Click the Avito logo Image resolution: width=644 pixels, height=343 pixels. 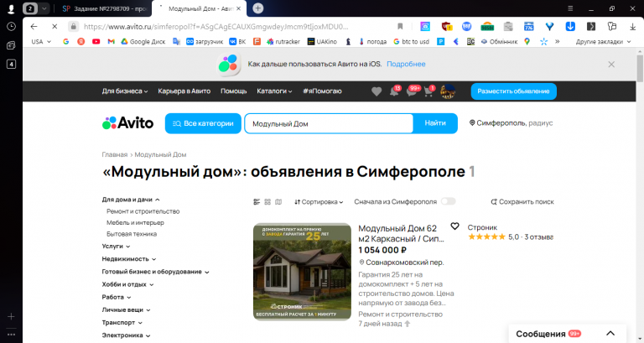coord(127,122)
